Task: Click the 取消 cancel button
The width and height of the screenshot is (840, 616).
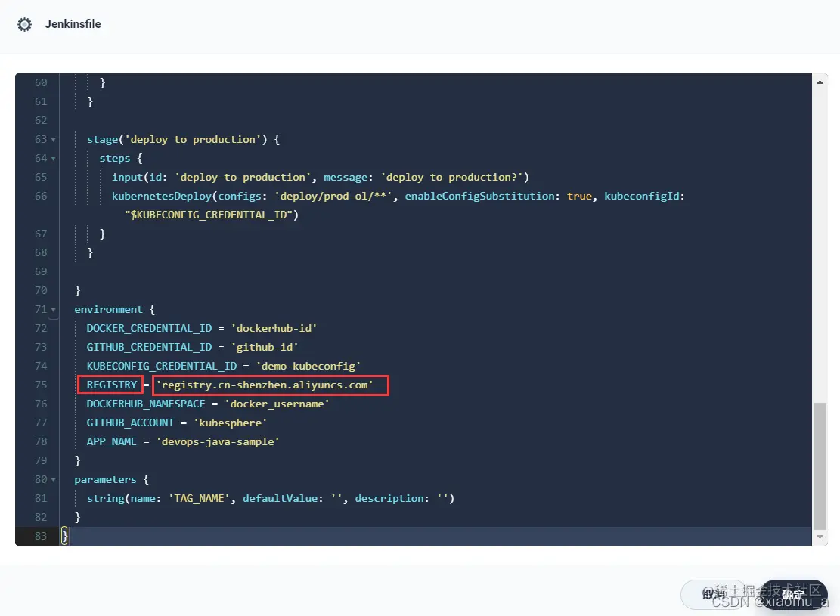Action: (714, 594)
